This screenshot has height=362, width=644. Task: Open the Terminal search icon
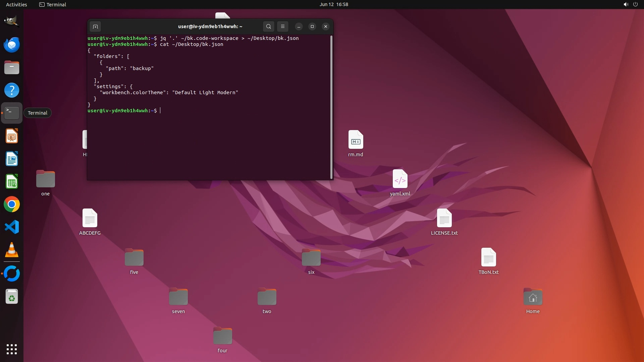click(x=268, y=26)
